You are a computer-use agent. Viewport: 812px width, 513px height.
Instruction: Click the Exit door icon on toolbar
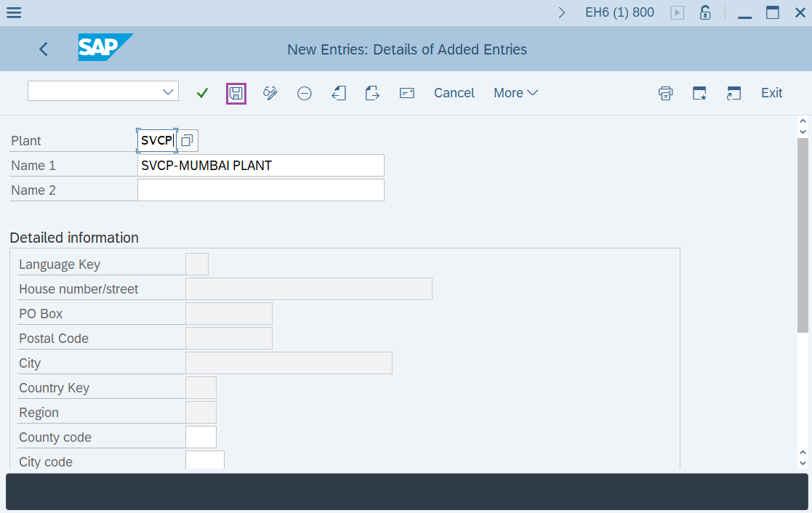(372, 93)
